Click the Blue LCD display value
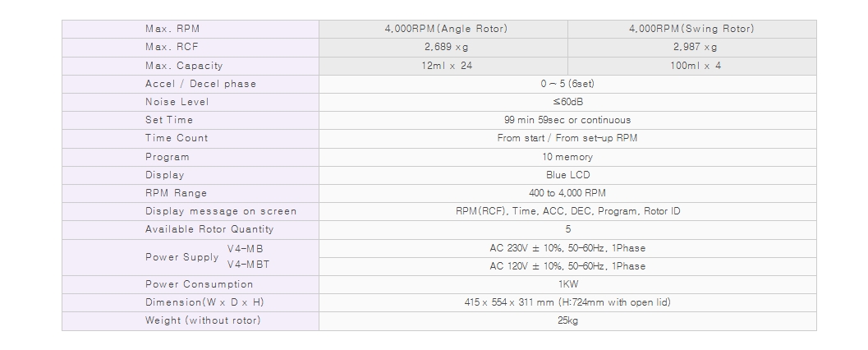The width and height of the screenshot is (868, 350). point(568,175)
